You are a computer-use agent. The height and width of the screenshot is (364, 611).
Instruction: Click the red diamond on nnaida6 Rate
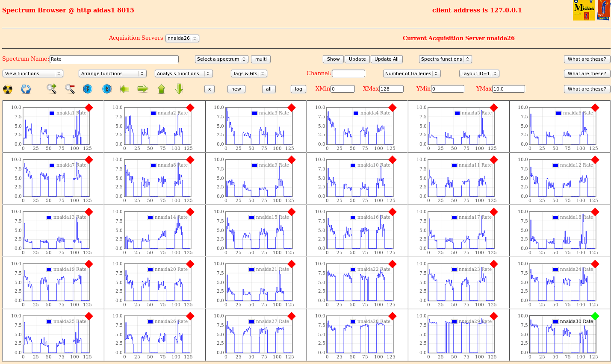[595, 108]
